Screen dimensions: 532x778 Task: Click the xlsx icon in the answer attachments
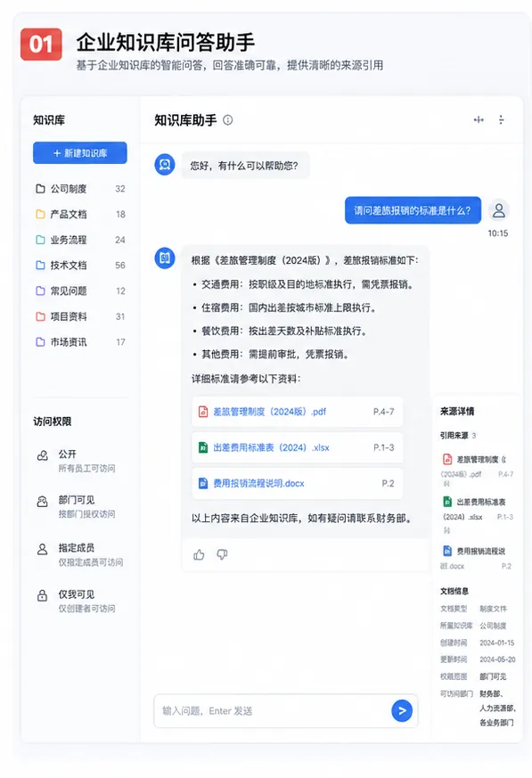203,447
